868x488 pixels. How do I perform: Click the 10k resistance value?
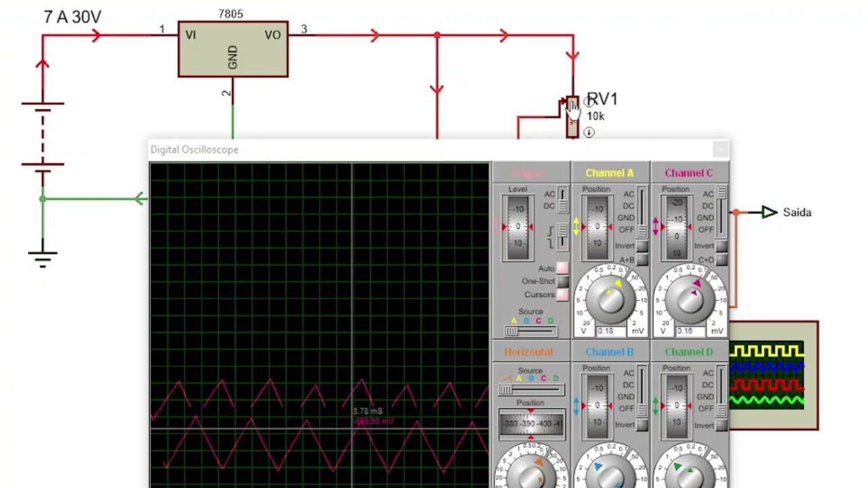(x=595, y=117)
